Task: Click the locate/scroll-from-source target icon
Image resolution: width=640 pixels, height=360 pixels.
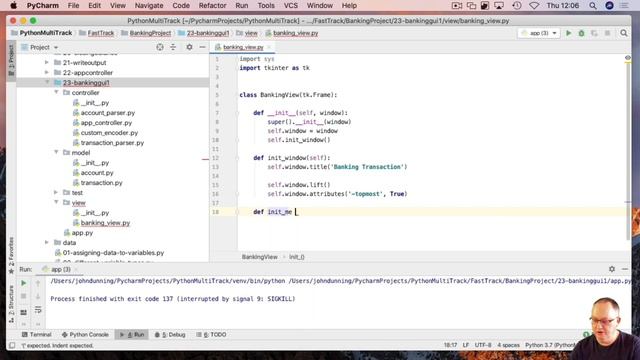Action: [160, 47]
